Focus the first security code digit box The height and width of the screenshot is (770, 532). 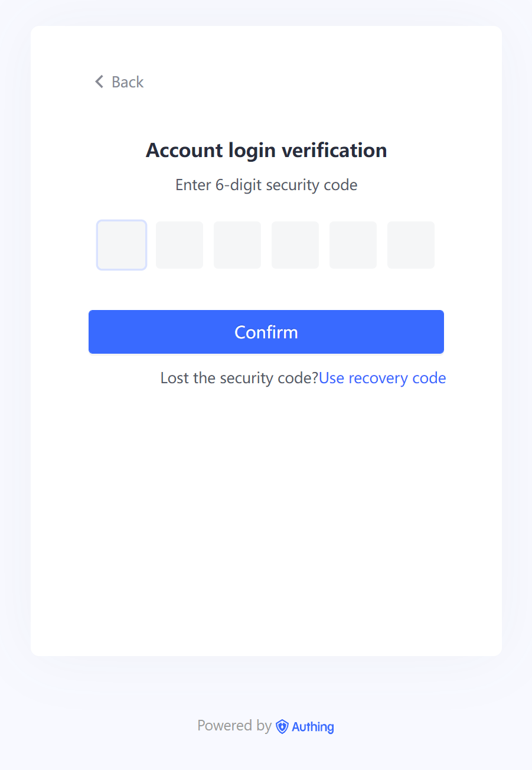pyautogui.click(x=122, y=245)
